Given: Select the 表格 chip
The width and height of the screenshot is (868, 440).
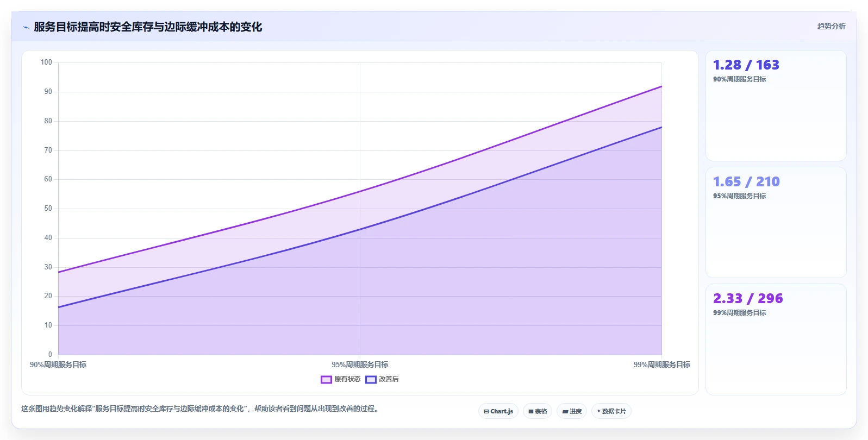Looking at the screenshot, I should click(538, 411).
